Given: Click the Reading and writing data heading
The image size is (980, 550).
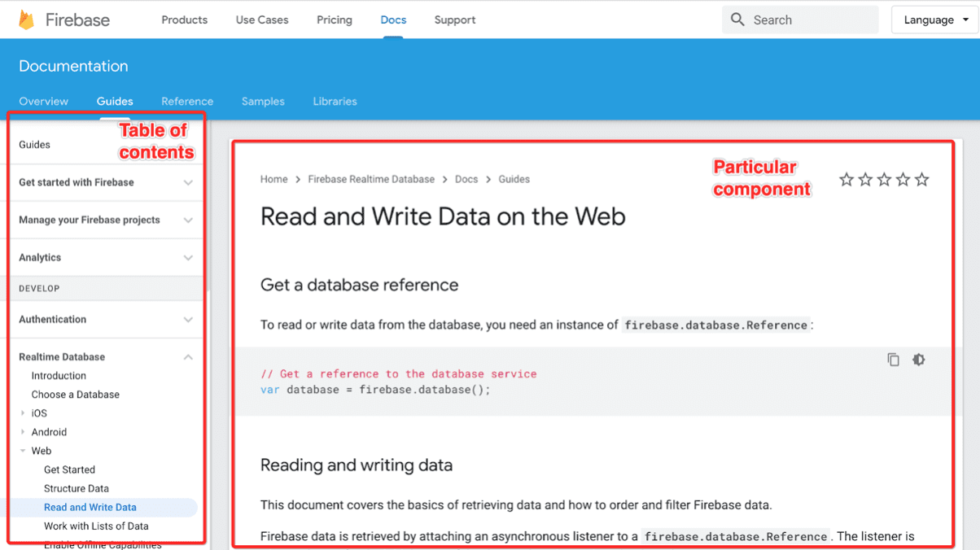Looking at the screenshot, I should click(357, 465).
